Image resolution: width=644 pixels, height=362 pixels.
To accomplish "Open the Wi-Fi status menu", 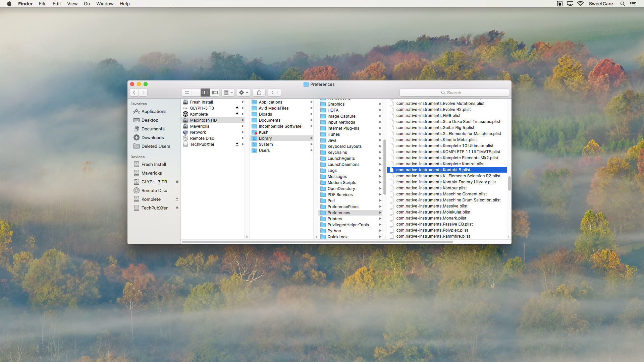I will (581, 4).
